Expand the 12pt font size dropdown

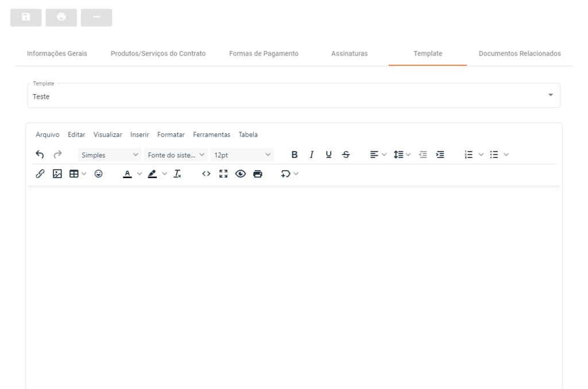point(242,155)
